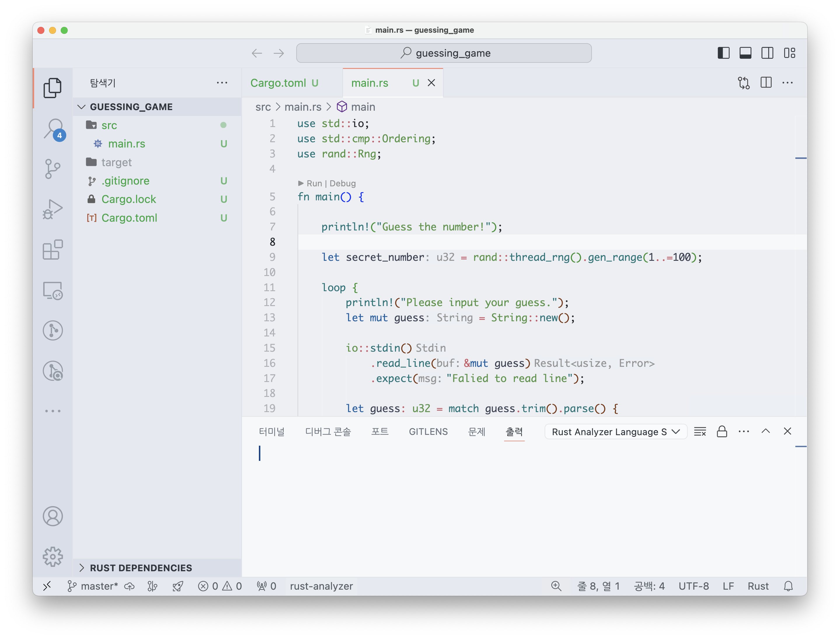Clear the output panel
This screenshot has height=639, width=840.
click(x=700, y=431)
